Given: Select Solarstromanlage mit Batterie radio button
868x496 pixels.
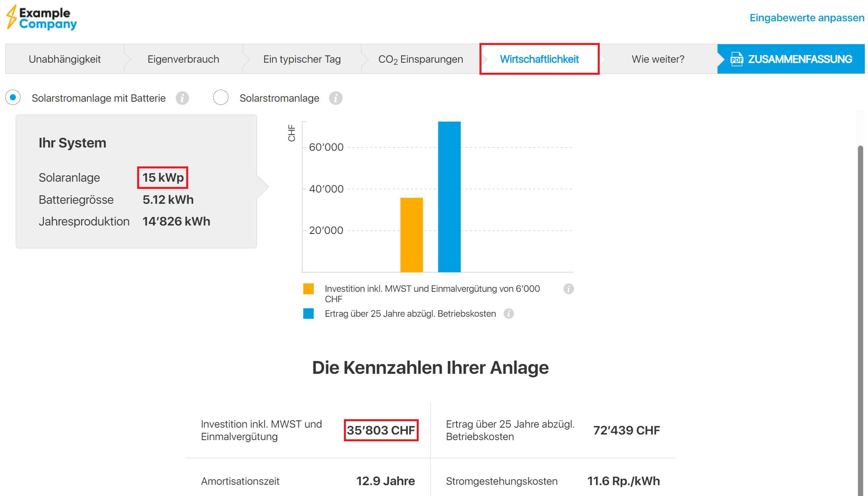Looking at the screenshot, I should pos(13,98).
